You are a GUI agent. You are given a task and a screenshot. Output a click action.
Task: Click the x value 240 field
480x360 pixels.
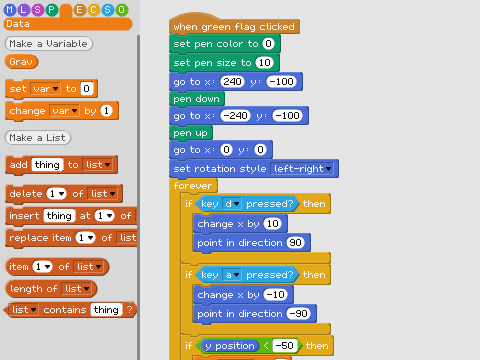pyautogui.click(x=232, y=82)
